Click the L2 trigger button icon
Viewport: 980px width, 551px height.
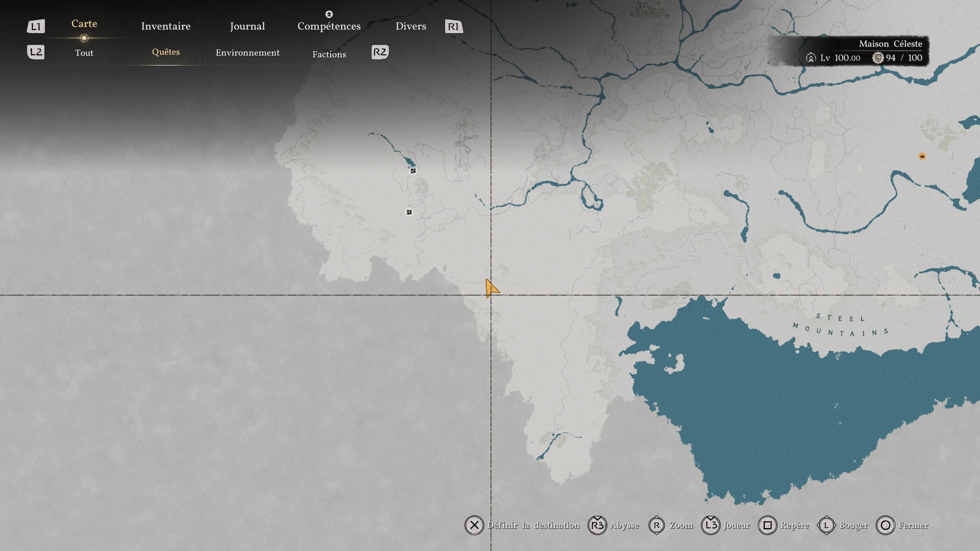[36, 52]
